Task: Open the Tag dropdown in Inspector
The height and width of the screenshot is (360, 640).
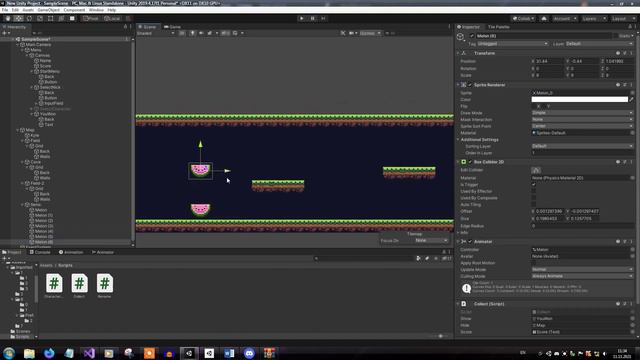Action: click(x=512, y=44)
